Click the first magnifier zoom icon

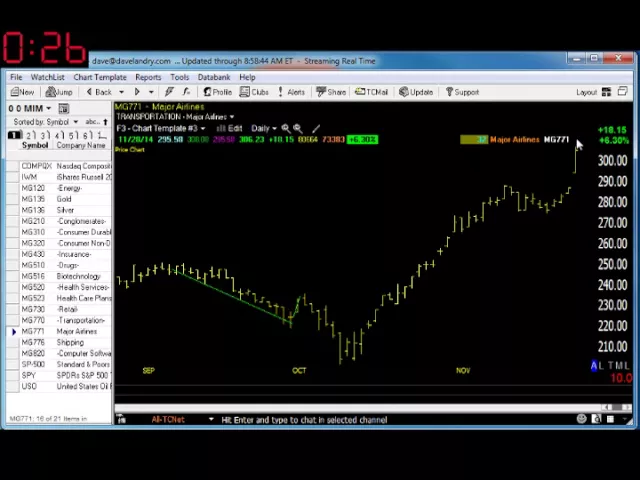[286, 129]
